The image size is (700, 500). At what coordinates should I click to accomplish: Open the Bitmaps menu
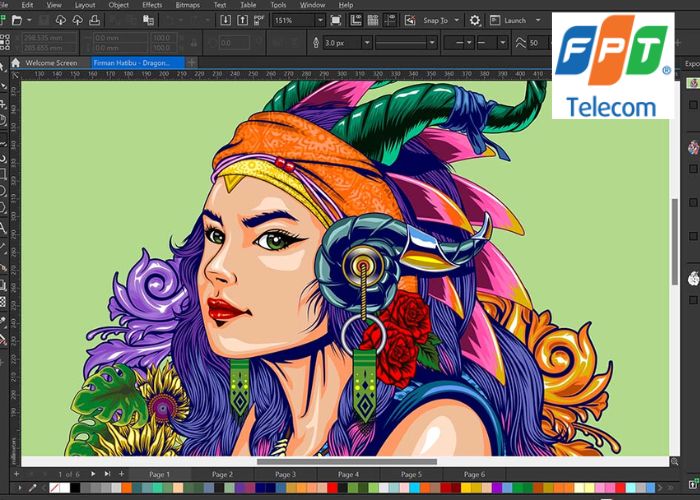187,5
